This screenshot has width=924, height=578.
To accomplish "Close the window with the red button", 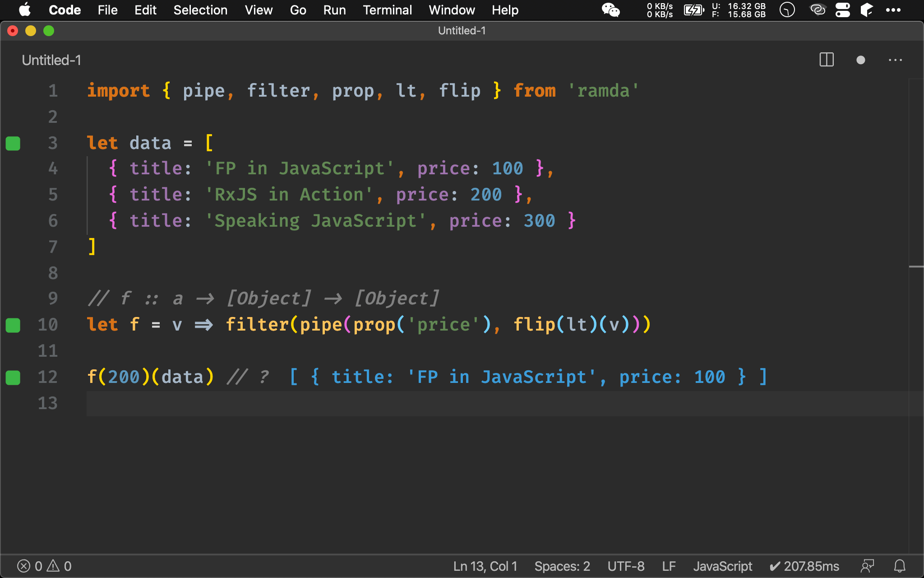I will pos(13,31).
